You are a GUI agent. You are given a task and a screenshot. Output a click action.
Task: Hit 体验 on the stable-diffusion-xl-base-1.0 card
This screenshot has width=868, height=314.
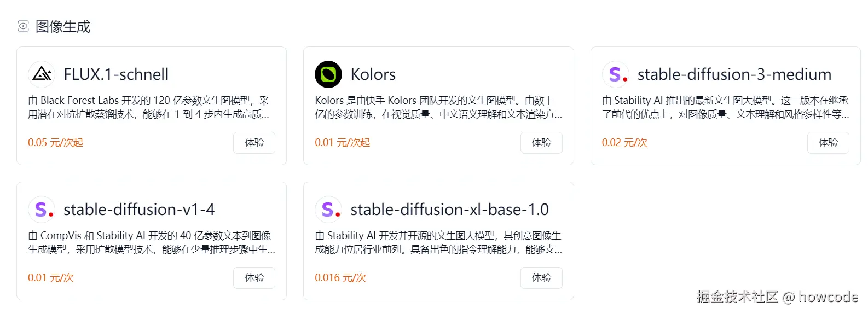tap(541, 278)
